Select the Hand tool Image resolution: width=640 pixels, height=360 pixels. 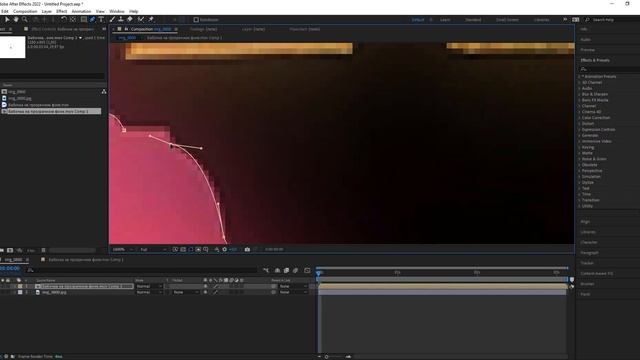[16, 19]
